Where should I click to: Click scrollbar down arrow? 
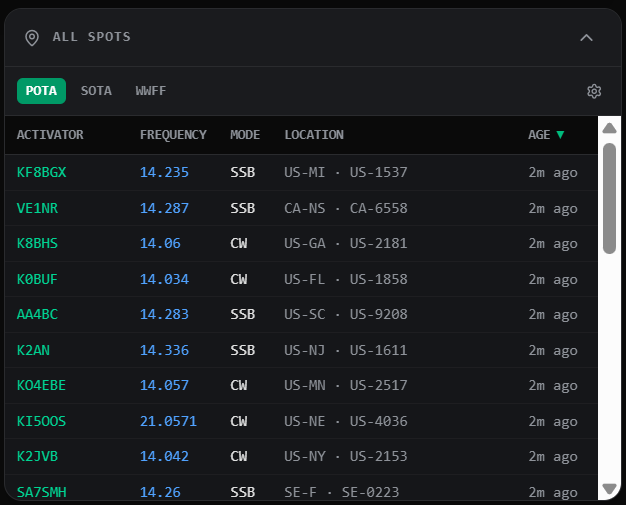[609, 489]
